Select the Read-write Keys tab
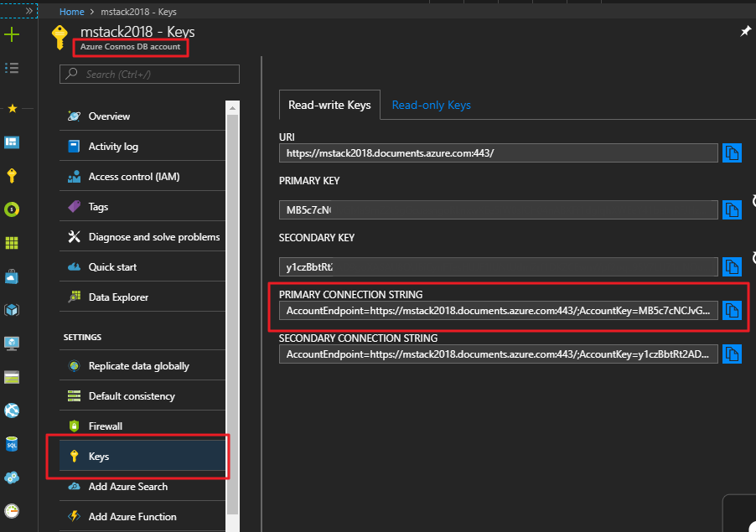756x532 pixels. click(x=329, y=105)
